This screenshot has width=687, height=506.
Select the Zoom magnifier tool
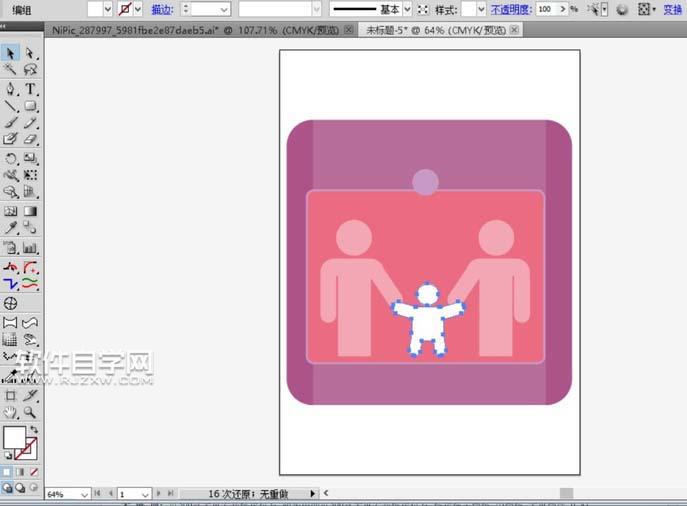pyautogui.click(x=30, y=412)
